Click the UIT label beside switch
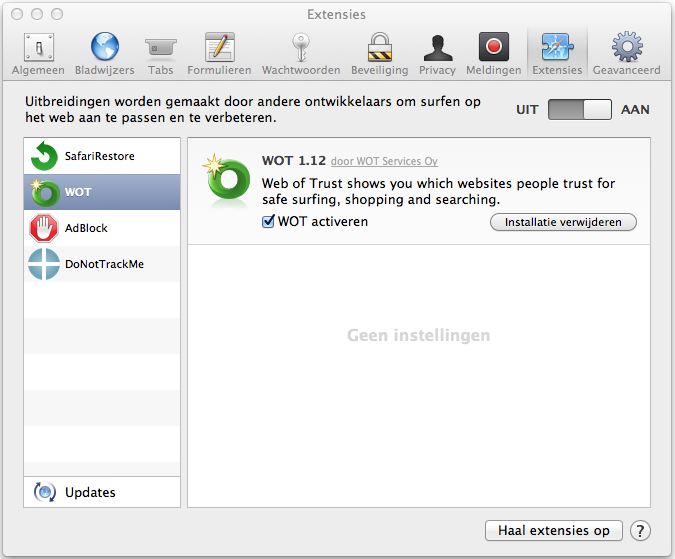This screenshot has height=559, width=675. tap(527, 110)
